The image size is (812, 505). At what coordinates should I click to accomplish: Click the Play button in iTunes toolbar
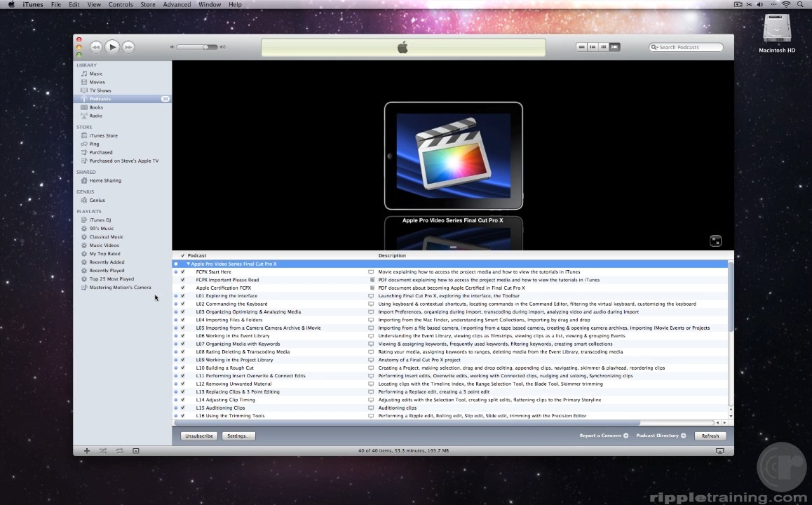click(x=112, y=47)
